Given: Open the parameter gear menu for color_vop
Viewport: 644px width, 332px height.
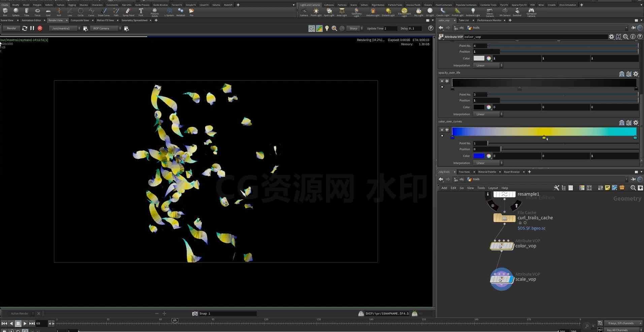Looking at the screenshot, I should pyautogui.click(x=611, y=37).
